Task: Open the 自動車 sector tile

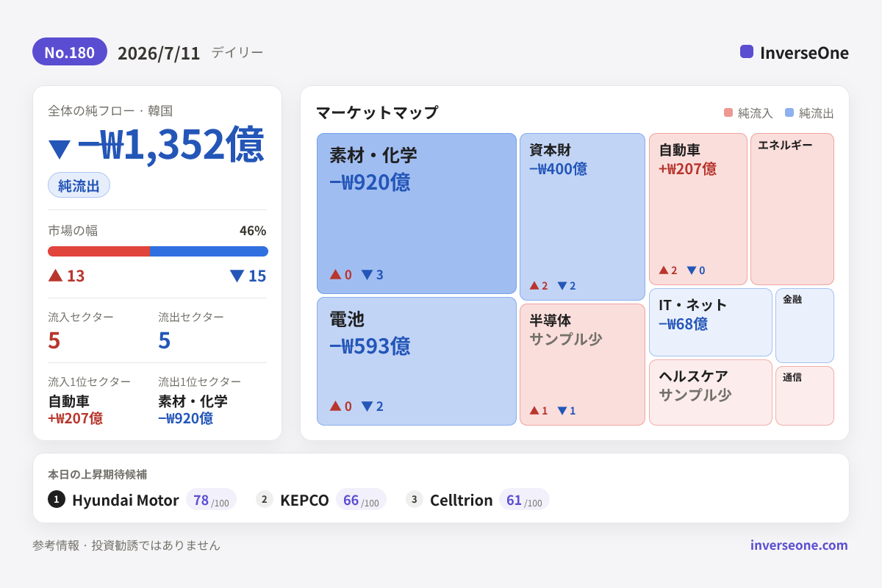Action: click(698, 209)
